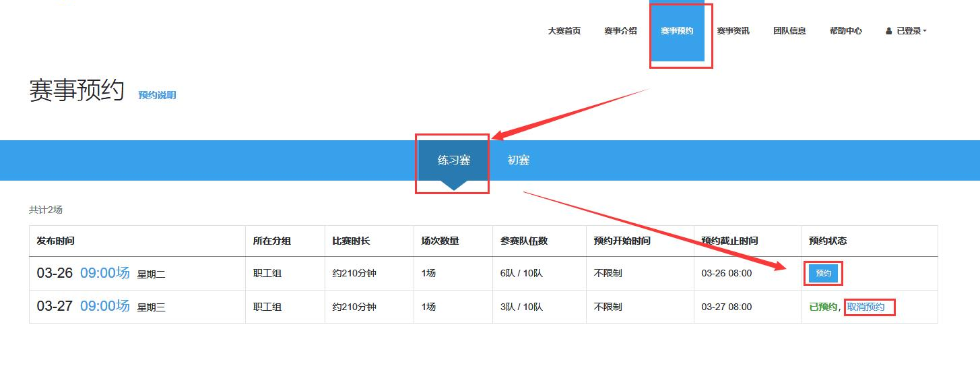
Task: Switch to the 练习赛 tab
Action: tap(454, 160)
